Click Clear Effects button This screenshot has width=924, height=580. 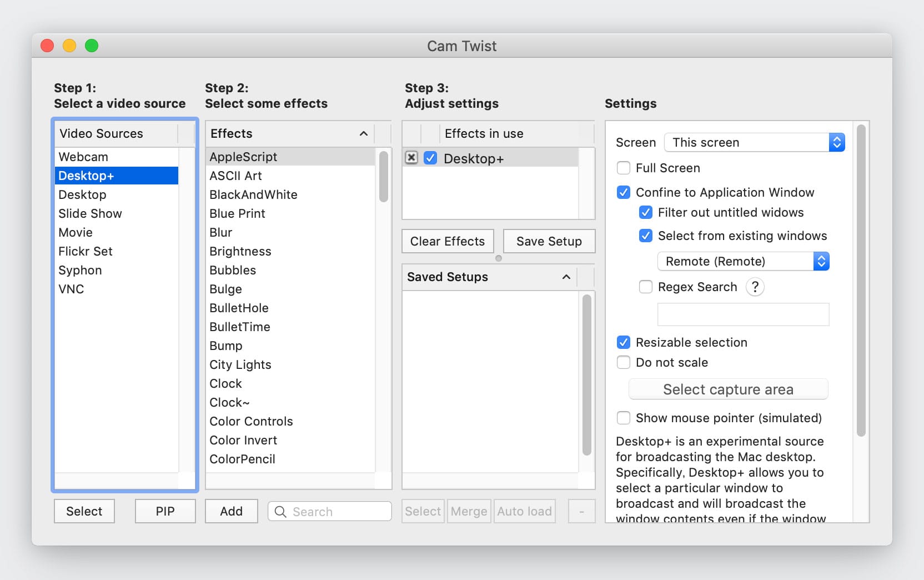coord(448,241)
